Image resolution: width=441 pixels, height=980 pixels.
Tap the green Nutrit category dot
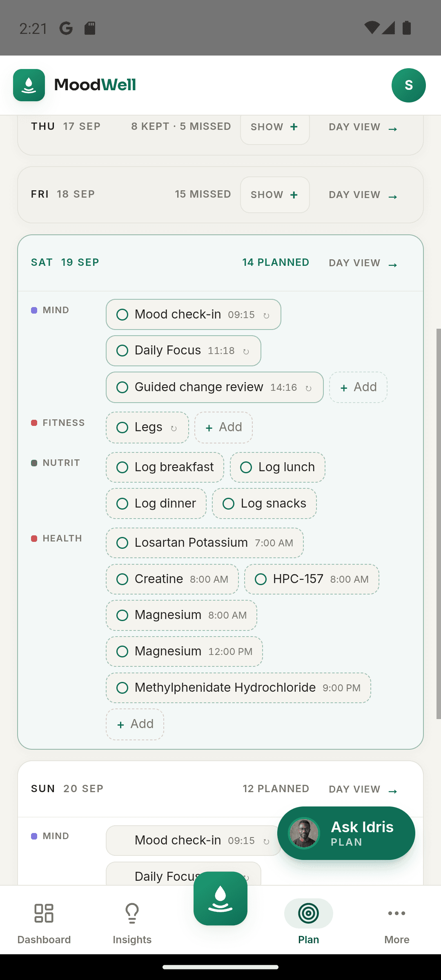tap(34, 463)
